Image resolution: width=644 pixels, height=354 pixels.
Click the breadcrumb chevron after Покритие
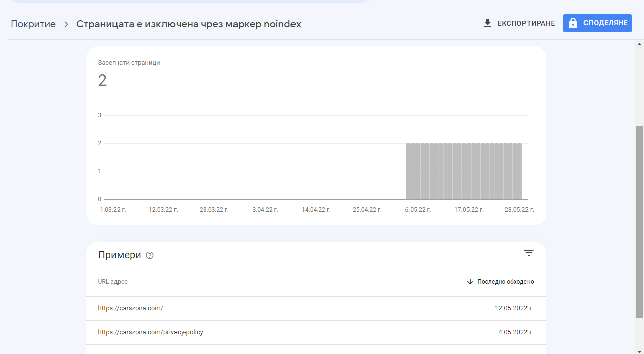(66, 24)
